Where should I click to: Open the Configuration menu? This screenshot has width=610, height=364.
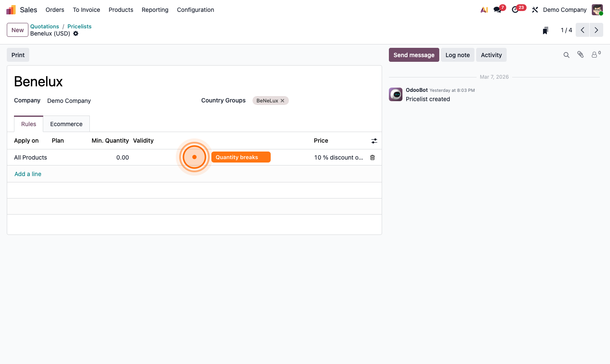(195, 9)
